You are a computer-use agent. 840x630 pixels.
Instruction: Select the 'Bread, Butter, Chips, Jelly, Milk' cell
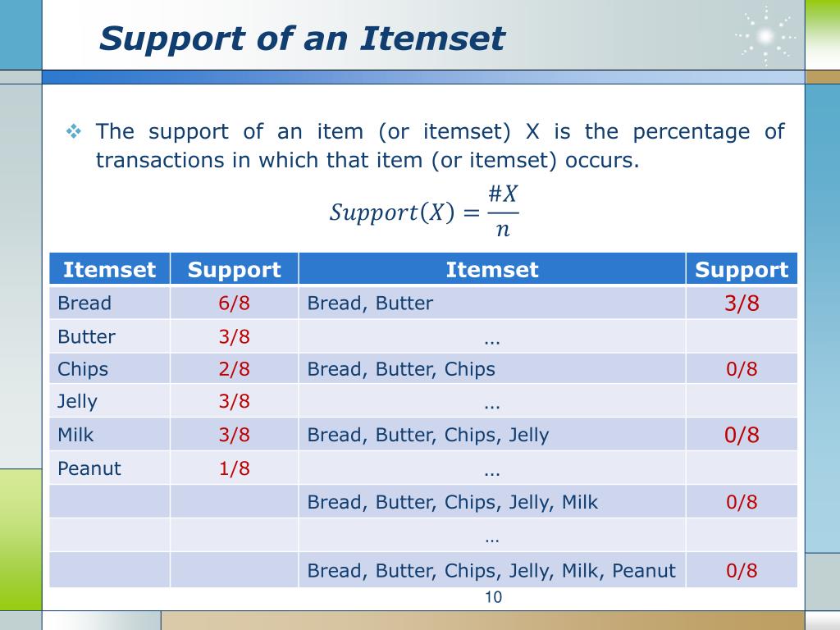[x=492, y=501]
